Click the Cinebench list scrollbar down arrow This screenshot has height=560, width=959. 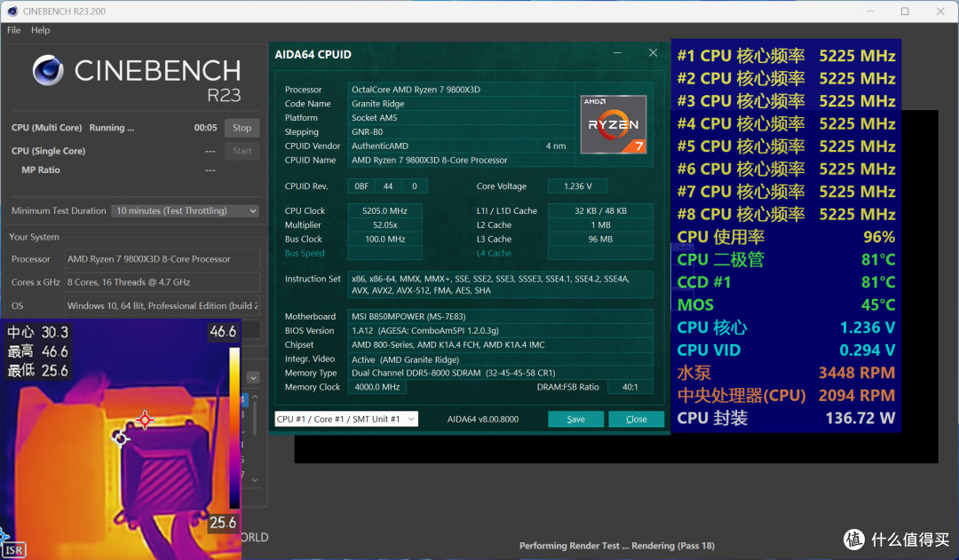pyautogui.click(x=255, y=480)
